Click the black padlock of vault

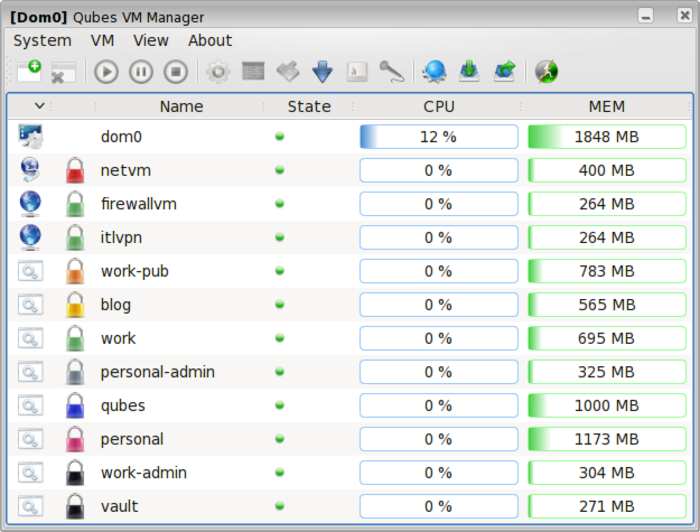point(75,506)
